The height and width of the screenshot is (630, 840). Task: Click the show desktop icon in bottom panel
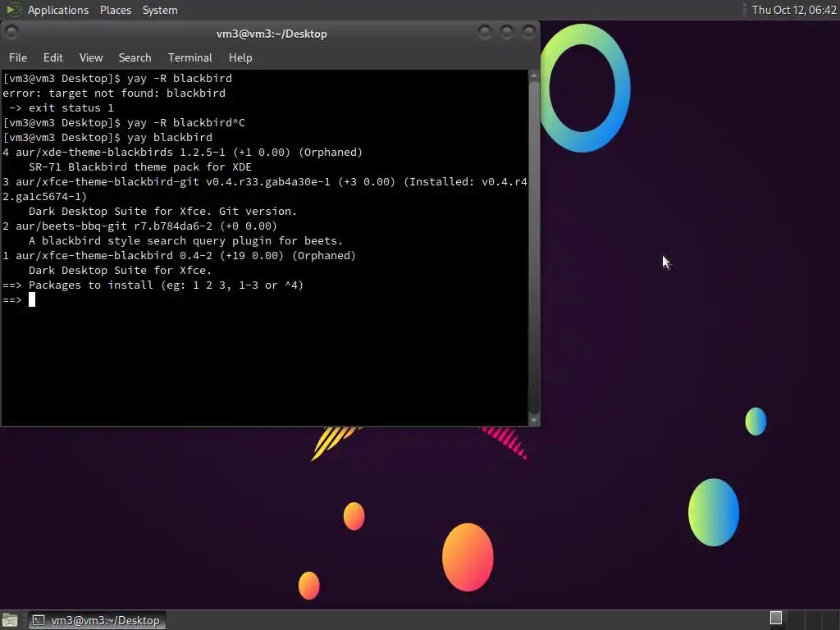coord(10,620)
